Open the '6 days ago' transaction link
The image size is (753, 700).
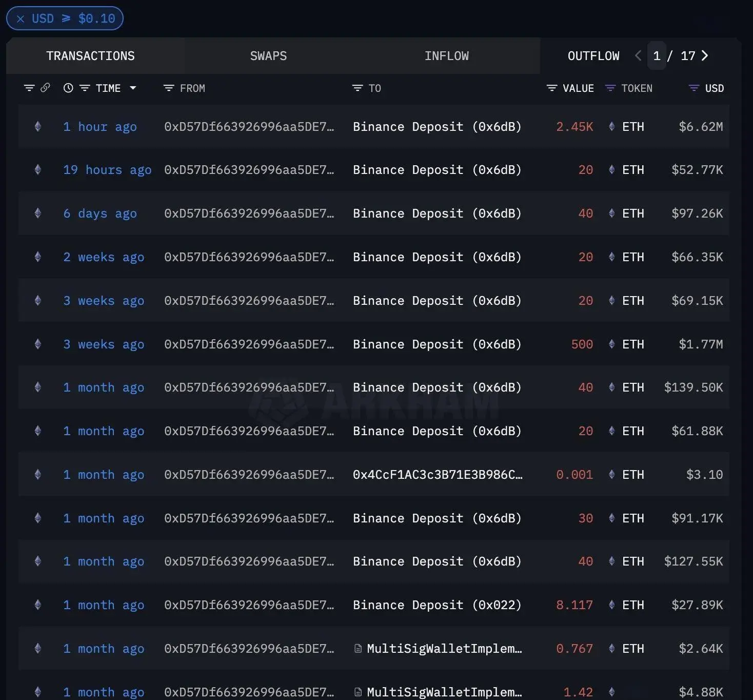[x=100, y=213]
